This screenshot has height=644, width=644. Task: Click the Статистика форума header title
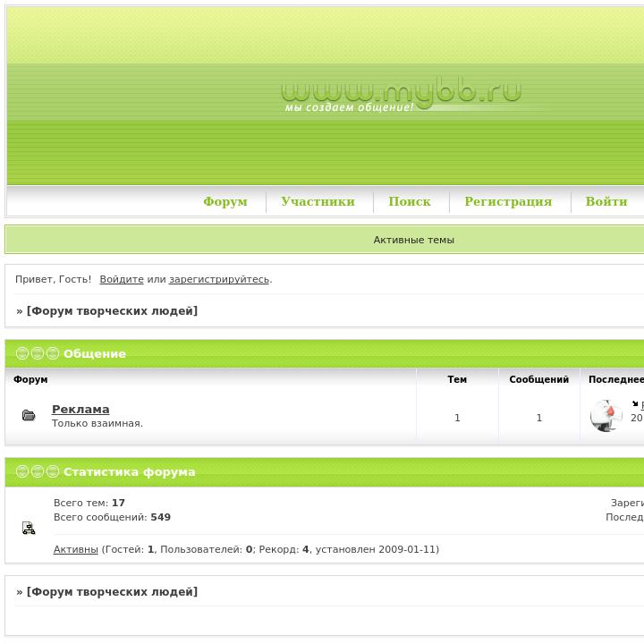(x=130, y=472)
